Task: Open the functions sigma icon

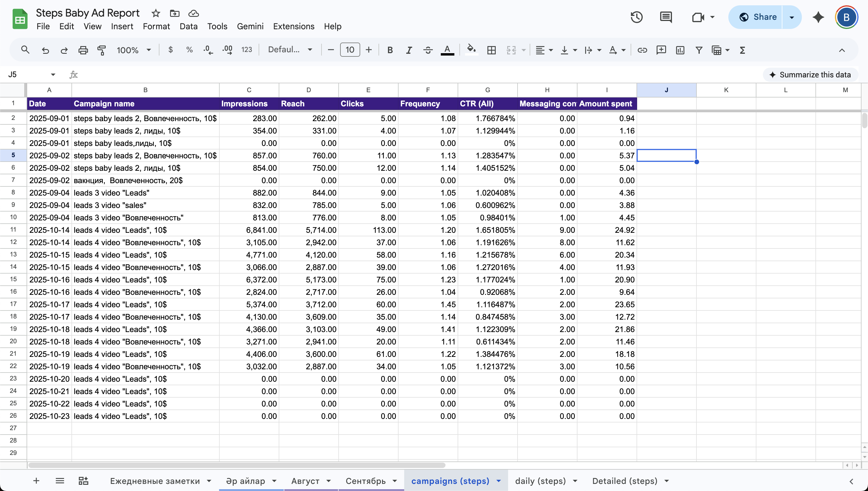Action: [x=742, y=50]
